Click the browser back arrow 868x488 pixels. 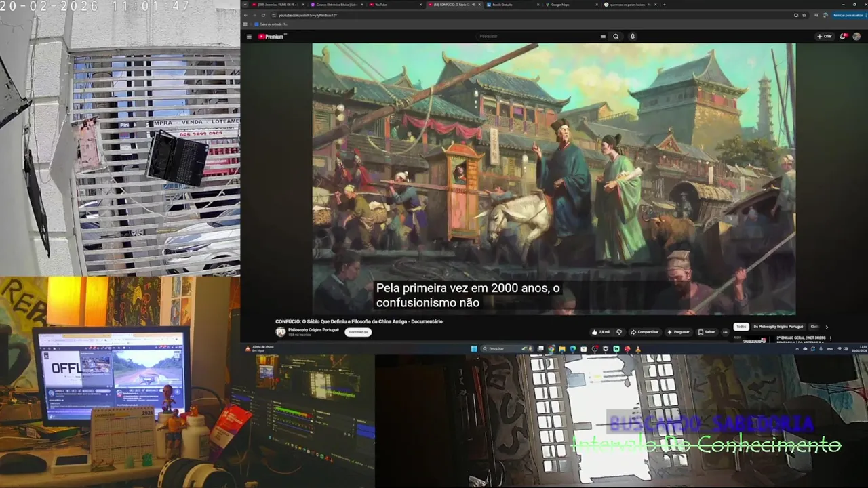pyautogui.click(x=245, y=15)
